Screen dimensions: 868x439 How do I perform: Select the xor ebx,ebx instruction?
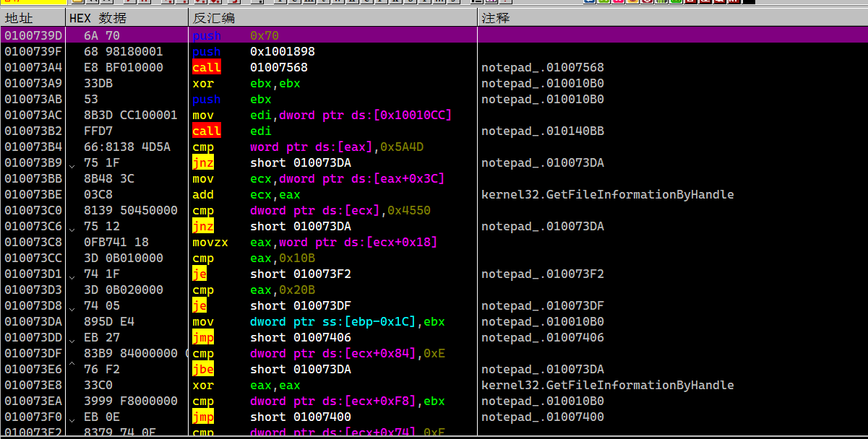246,84
